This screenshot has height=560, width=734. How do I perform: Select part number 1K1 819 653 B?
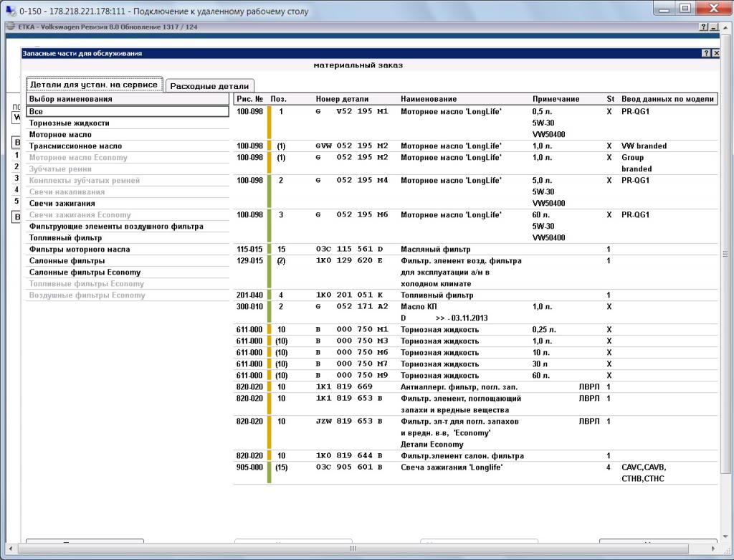pos(349,399)
